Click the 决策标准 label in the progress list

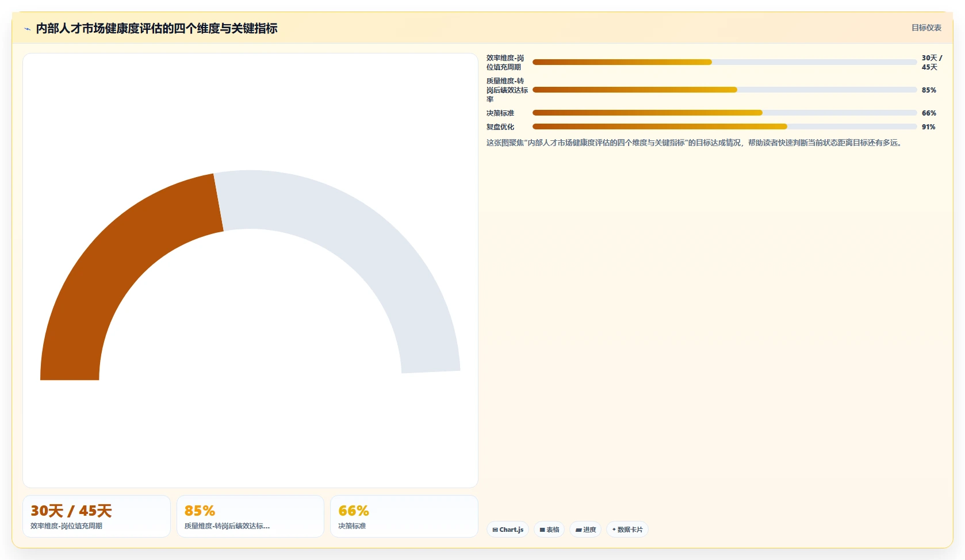pos(500,113)
